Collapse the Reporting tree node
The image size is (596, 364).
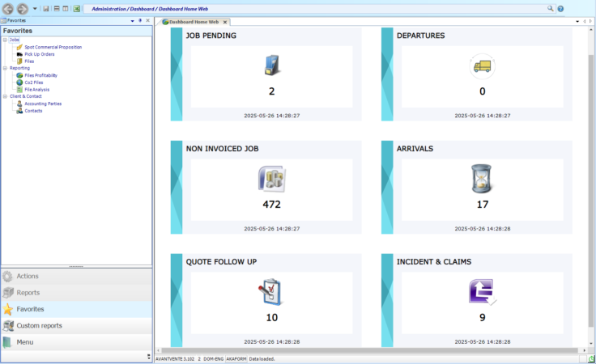5,68
